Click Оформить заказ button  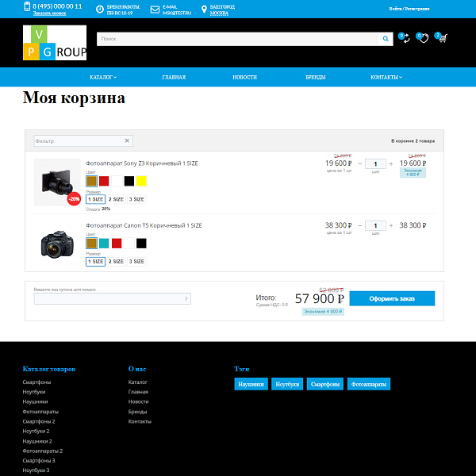click(392, 298)
